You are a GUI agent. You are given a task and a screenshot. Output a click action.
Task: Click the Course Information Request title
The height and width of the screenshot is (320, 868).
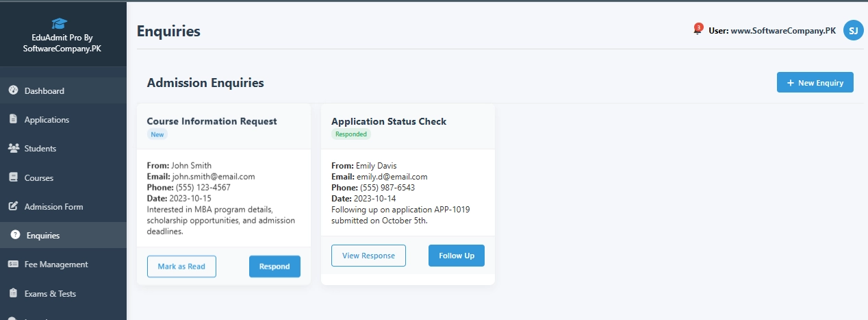[x=212, y=121]
